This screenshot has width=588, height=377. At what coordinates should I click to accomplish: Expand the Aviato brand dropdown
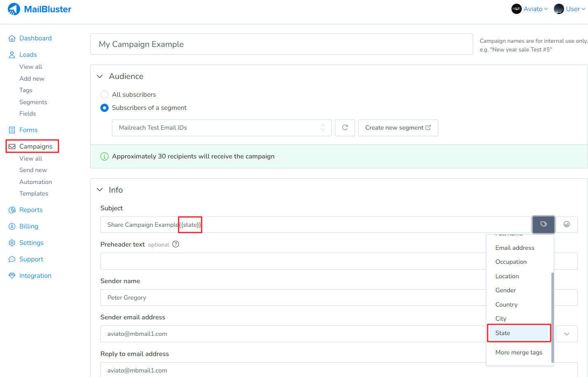point(530,9)
